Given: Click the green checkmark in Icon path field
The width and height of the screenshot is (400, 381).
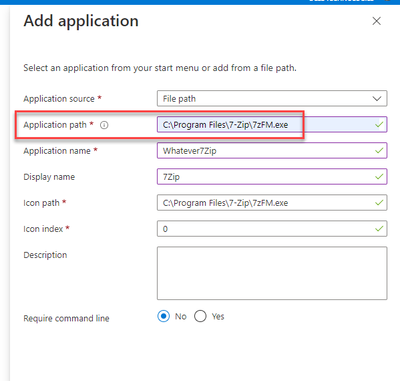Looking at the screenshot, I should pos(379,203).
